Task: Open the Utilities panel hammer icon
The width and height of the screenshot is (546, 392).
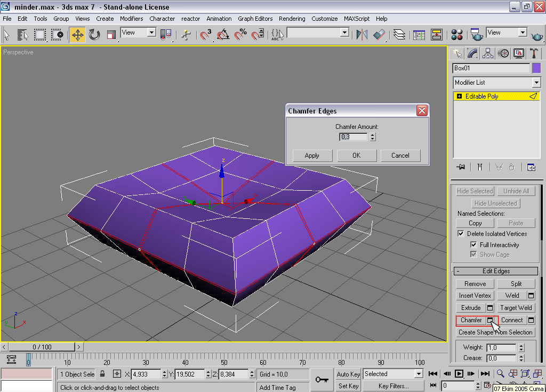Action: pyautogui.click(x=534, y=53)
